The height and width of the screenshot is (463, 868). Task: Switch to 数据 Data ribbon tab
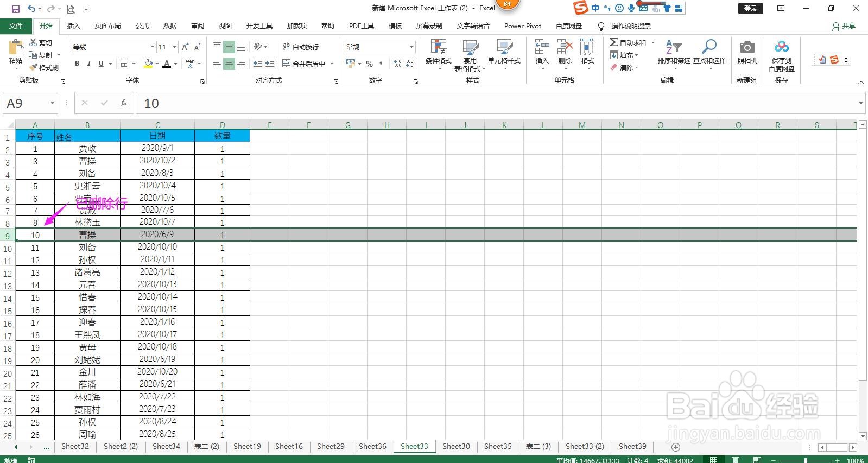tap(170, 26)
